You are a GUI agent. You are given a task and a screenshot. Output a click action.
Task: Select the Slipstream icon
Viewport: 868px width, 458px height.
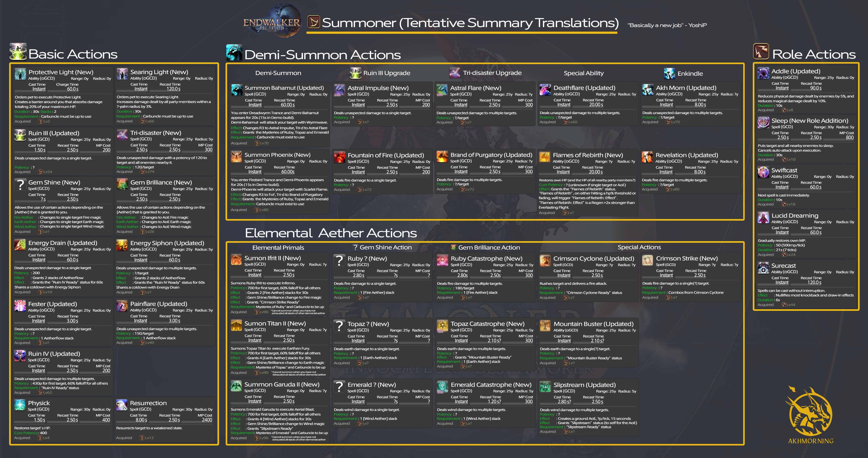point(545,387)
